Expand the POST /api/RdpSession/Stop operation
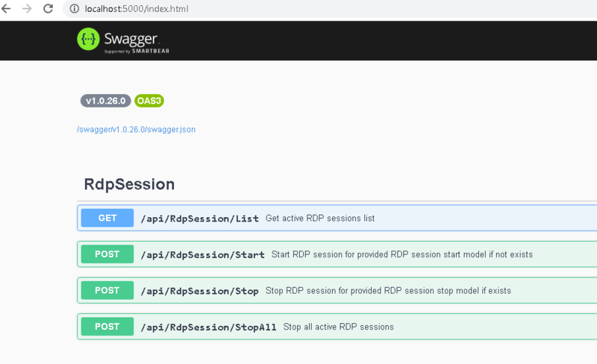The height and width of the screenshot is (364, 597). [337, 290]
